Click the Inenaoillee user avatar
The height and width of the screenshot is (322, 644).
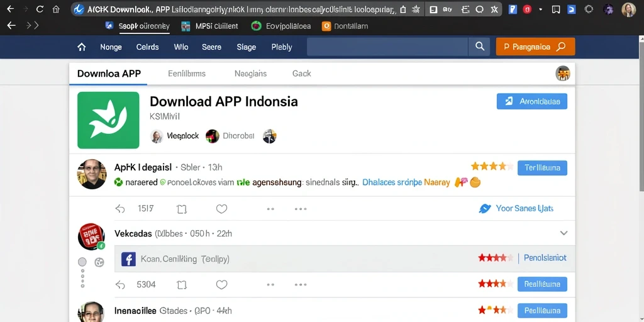click(91, 312)
